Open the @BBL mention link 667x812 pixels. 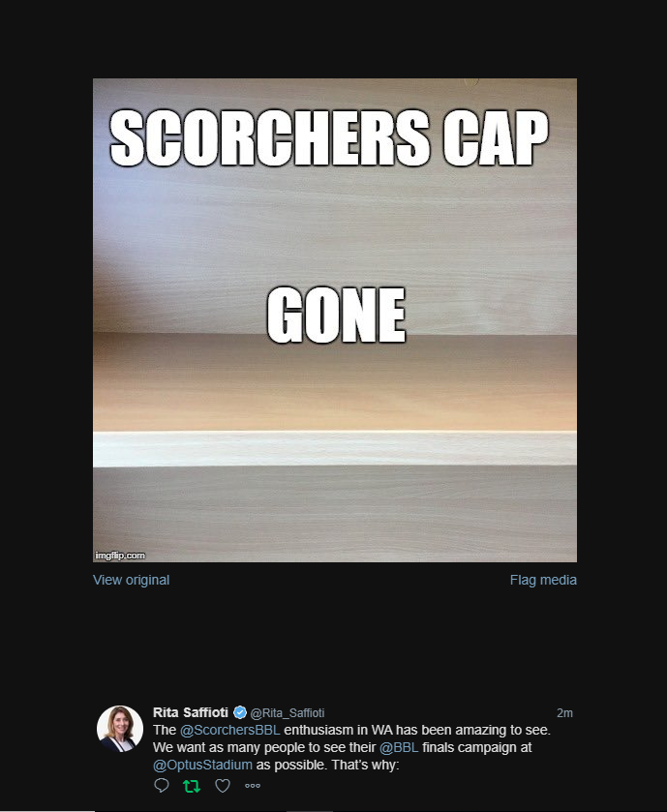(399, 748)
